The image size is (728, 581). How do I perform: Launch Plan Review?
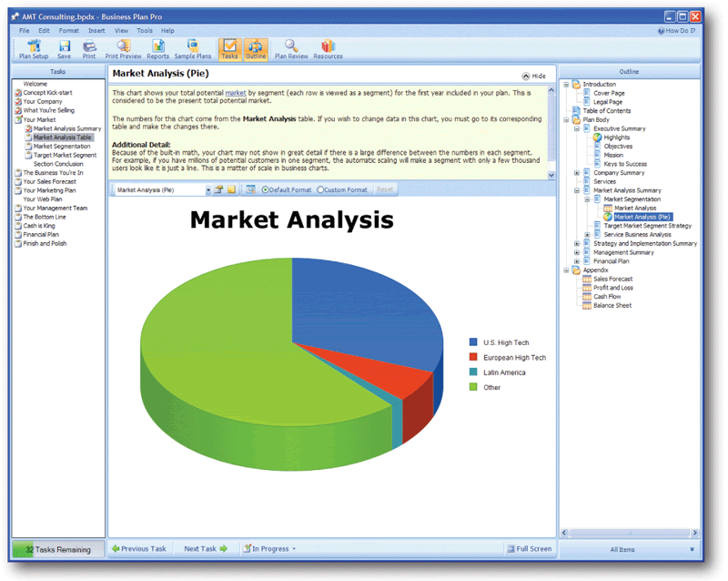pyautogui.click(x=291, y=50)
